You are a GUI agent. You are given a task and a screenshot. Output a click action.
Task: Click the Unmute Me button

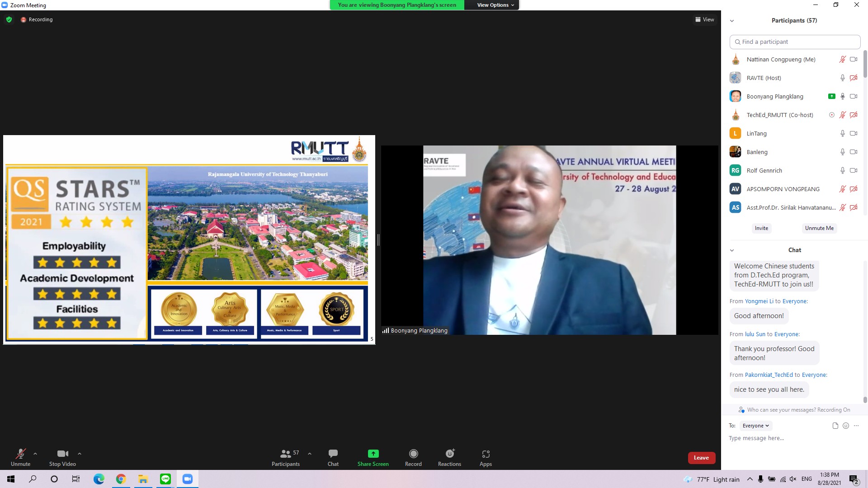(x=819, y=228)
